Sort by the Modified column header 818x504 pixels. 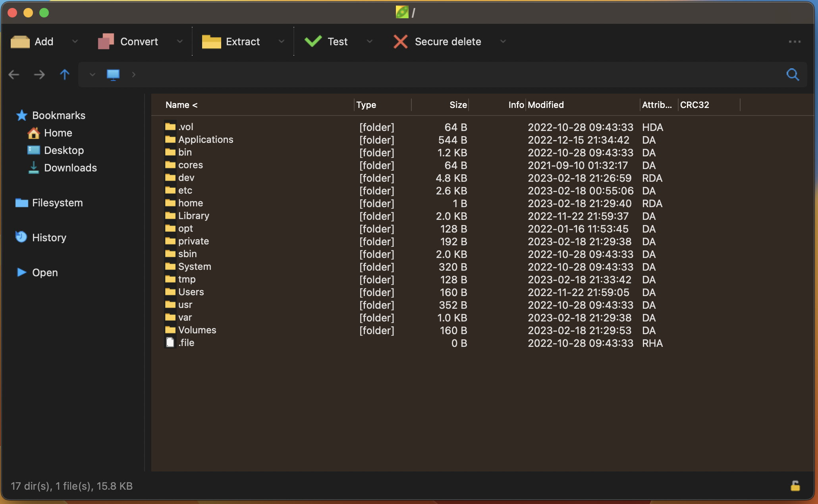pos(546,105)
